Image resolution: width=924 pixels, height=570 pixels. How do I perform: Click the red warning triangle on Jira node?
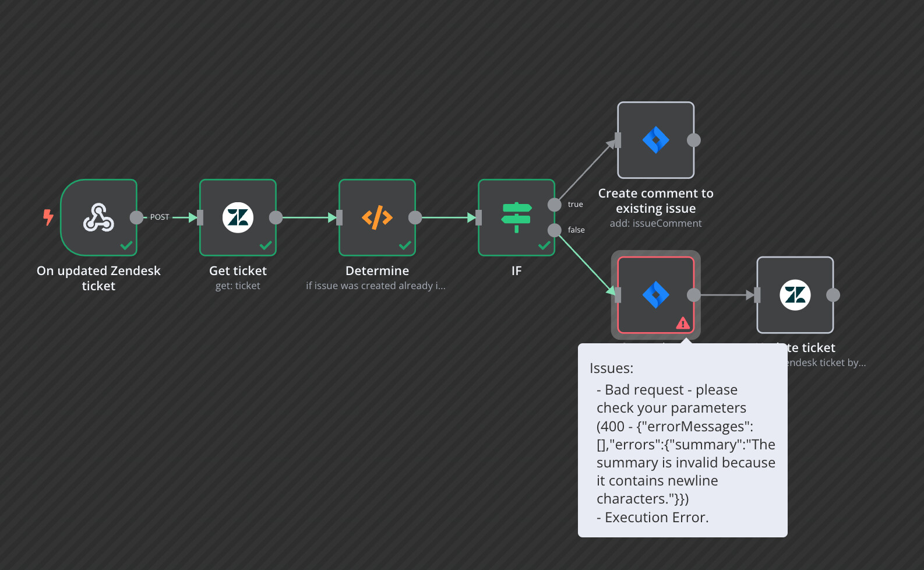click(x=683, y=323)
